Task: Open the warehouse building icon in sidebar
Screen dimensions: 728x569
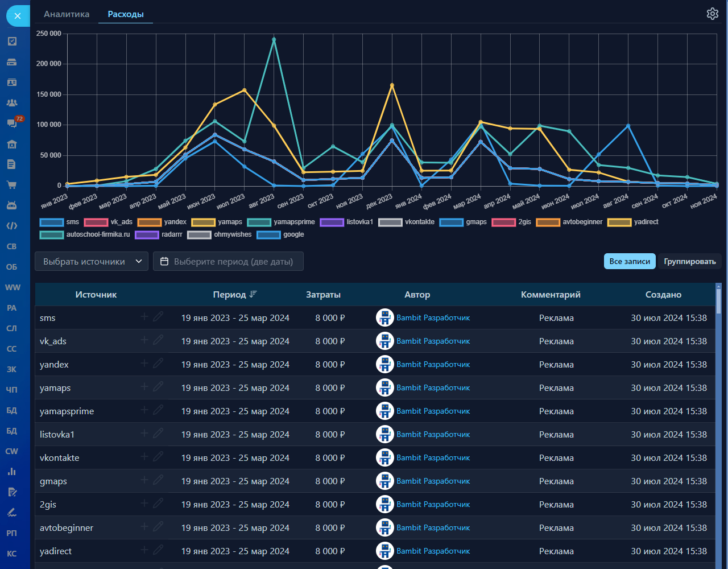Action: 12,144
